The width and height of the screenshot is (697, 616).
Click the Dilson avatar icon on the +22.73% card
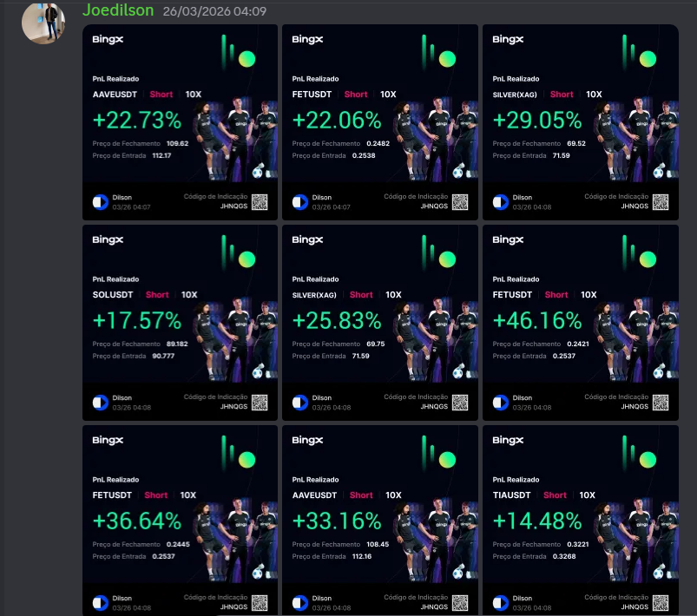click(x=101, y=202)
